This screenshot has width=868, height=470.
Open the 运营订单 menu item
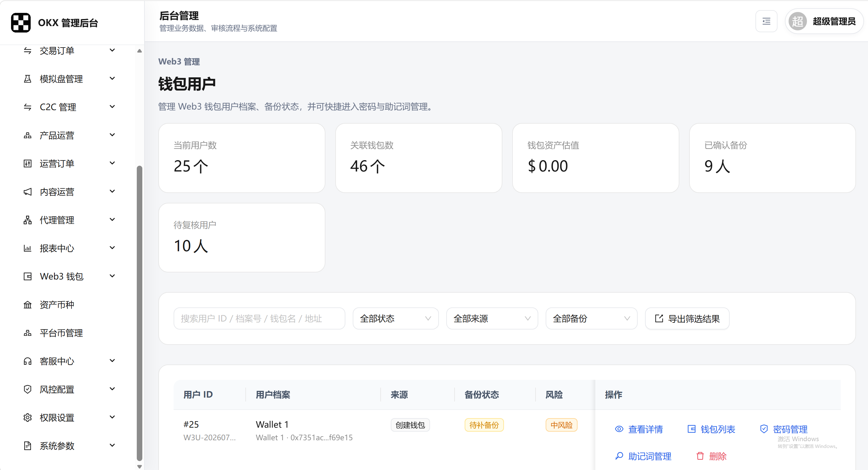click(x=69, y=164)
